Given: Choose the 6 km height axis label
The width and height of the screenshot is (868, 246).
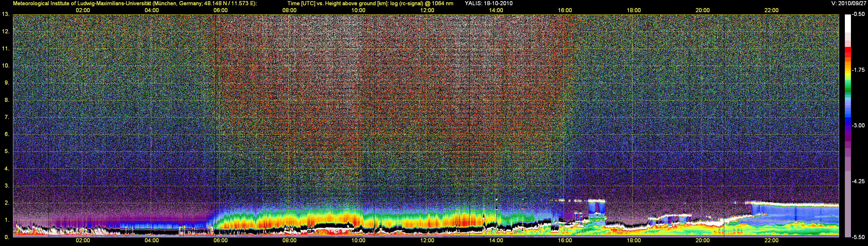Looking at the screenshot, I should tap(7, 134).
